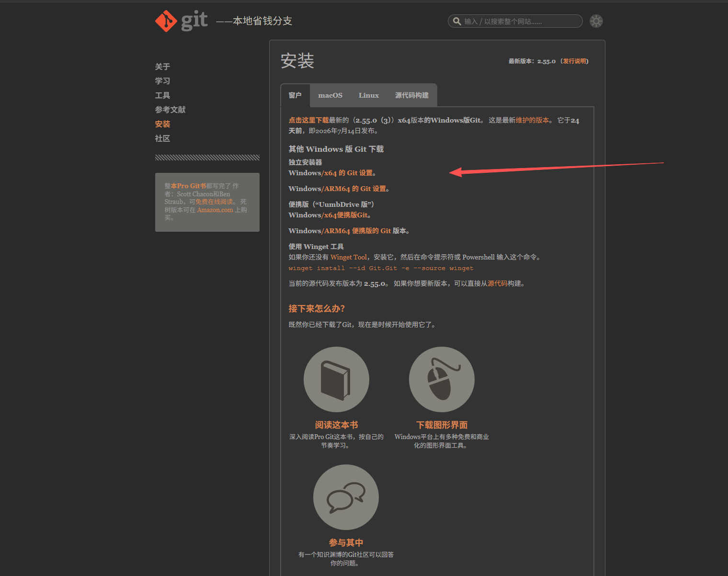Image resolution: width=728 pixels, height=576 pixels.
Task: Open the 参考文献 sidebar link
Action: (x=170, y=110)
